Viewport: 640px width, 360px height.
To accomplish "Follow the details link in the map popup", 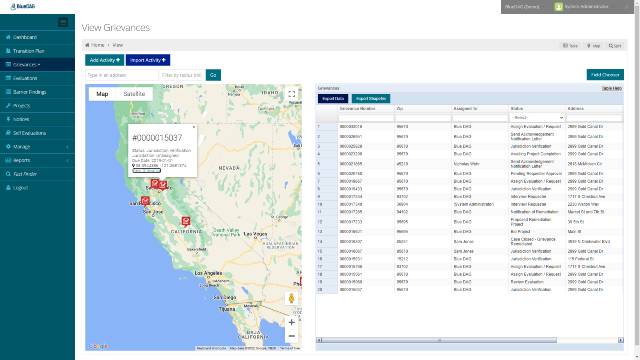I will point(147,171).
